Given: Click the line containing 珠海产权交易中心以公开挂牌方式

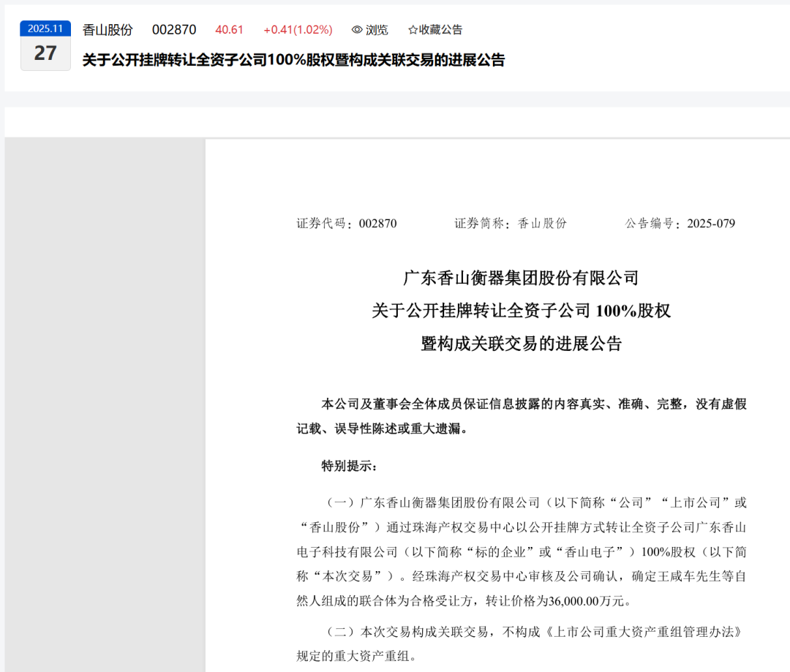Looking at the screenshot, I should pos(522,527).
